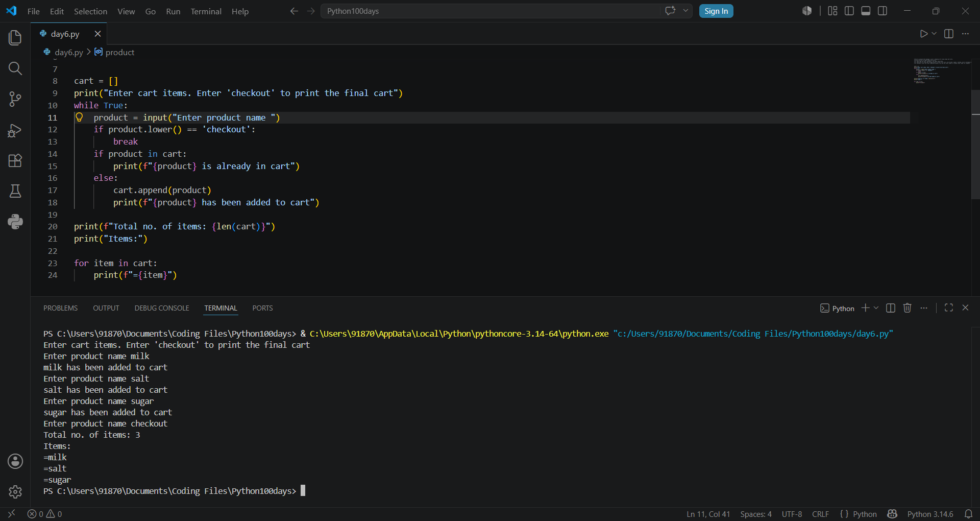Create a new terminal with plus icon
Viewport: 980px width, 521px height.
click(865, 307)
